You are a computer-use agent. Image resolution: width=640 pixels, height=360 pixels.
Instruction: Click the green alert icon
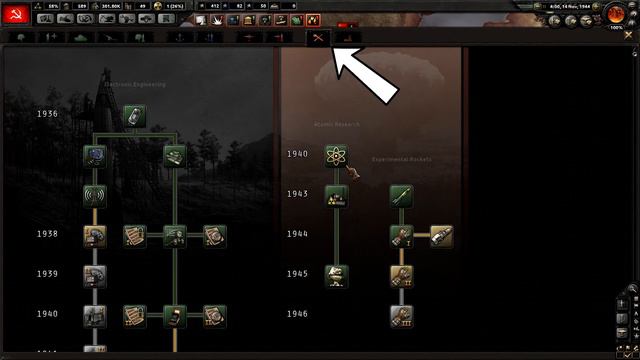297,20
